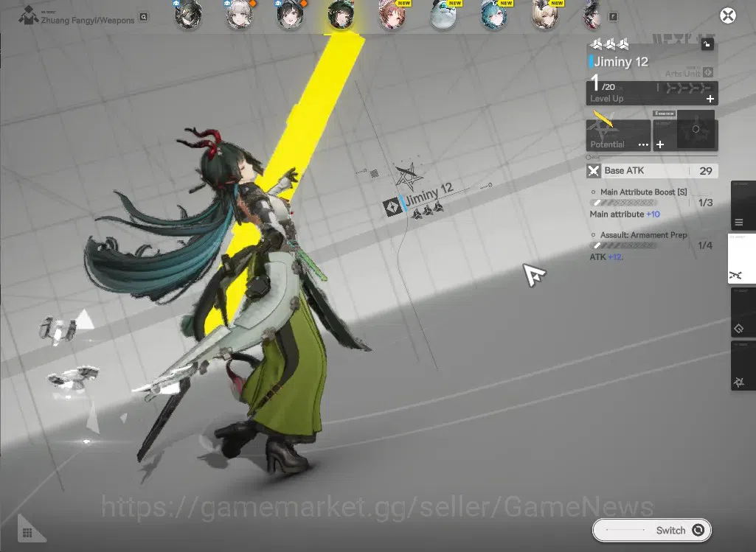Open the star skills tab on sidebar
This screenshot has height=552, width=756.
tap(743, 366)
